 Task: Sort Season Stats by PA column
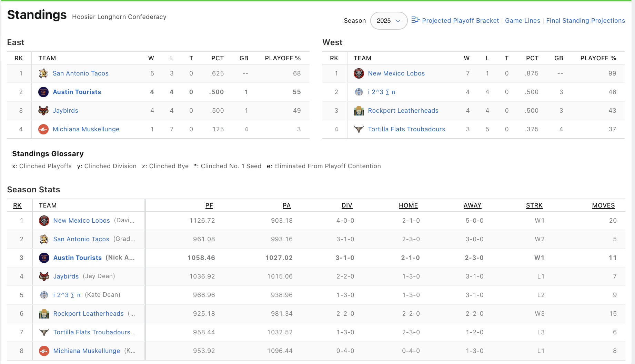(x=286, y=205)
